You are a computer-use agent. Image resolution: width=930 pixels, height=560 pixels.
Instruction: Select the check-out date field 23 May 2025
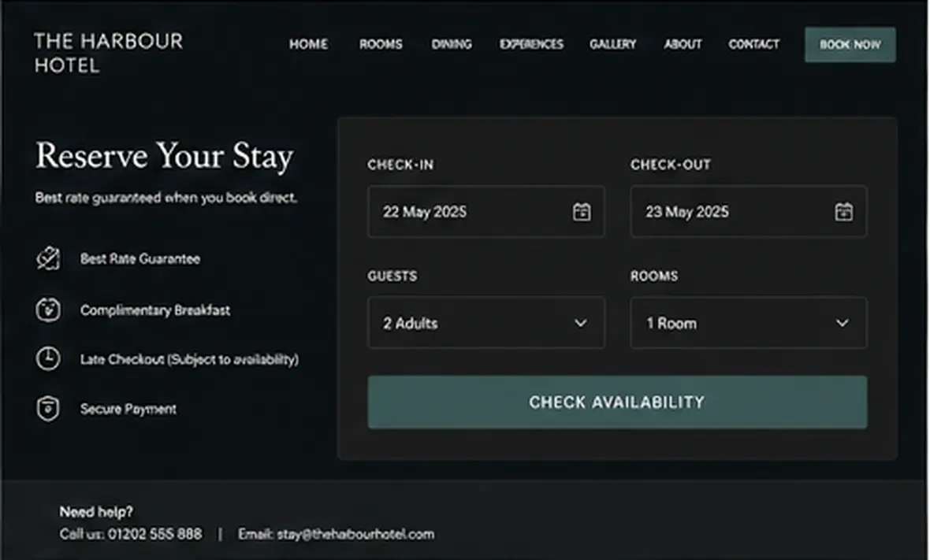[749, 212]
